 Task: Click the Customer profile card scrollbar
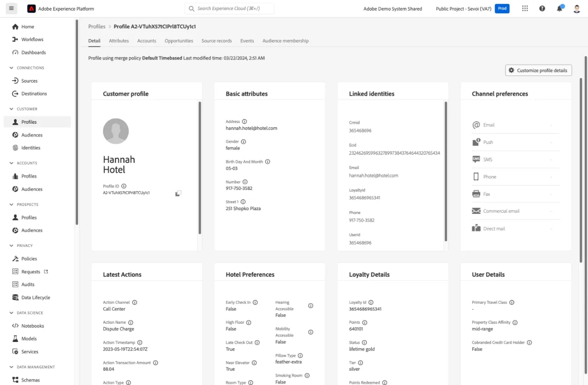[199, 168]
